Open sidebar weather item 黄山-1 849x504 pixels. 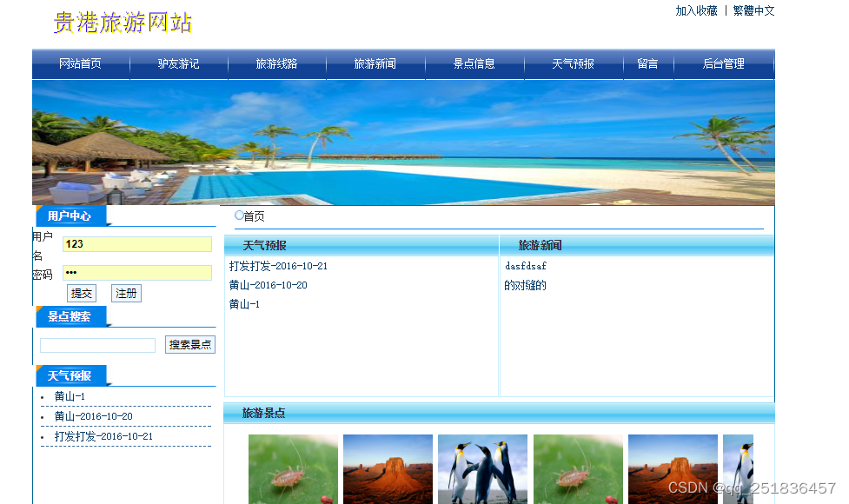(70, 396)
